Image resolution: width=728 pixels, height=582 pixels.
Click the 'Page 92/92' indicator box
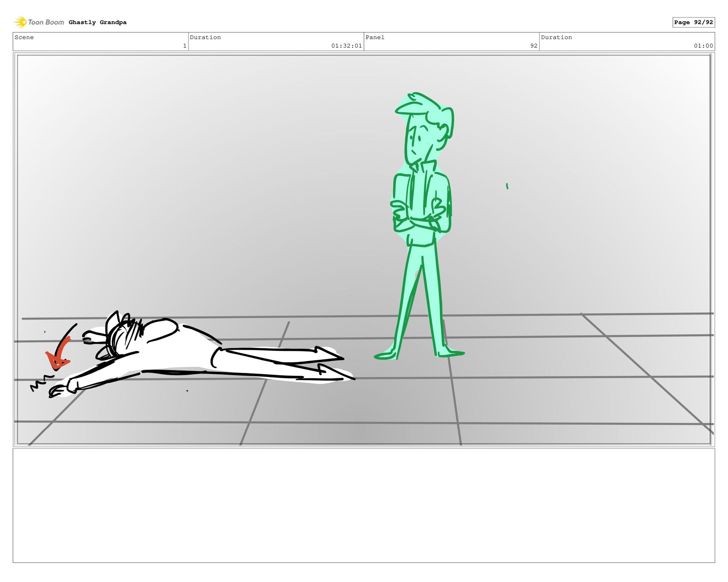tap(693, 22)
